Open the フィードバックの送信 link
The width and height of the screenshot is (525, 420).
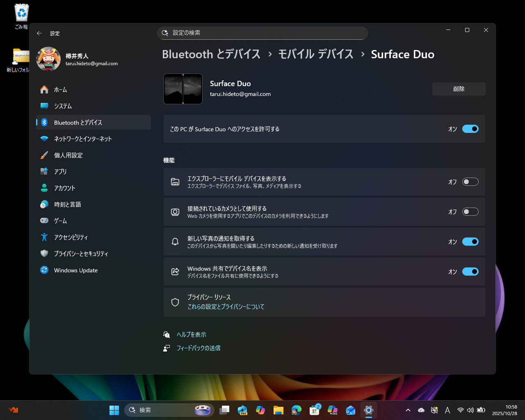199,348
